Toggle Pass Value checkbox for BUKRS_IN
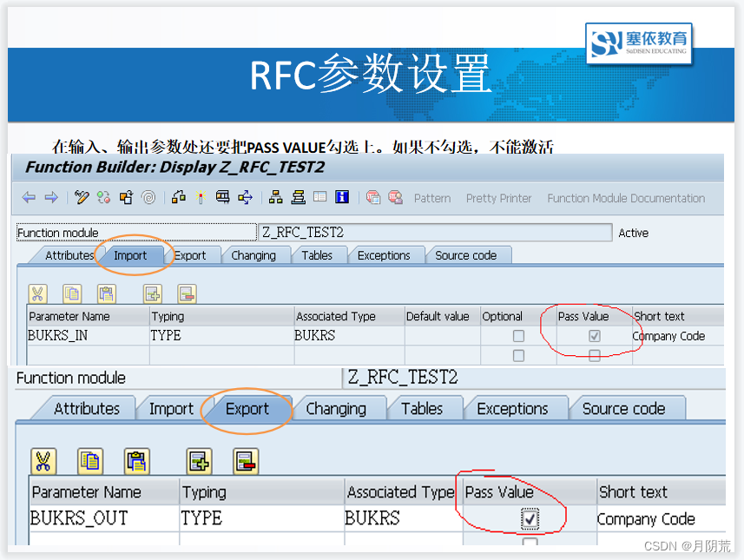744x560 pixels. 594,336
